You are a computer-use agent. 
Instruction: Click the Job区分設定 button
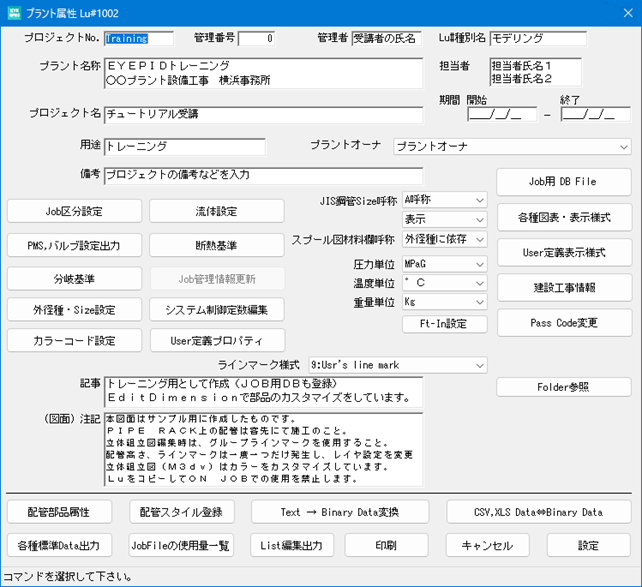(75, 211)
